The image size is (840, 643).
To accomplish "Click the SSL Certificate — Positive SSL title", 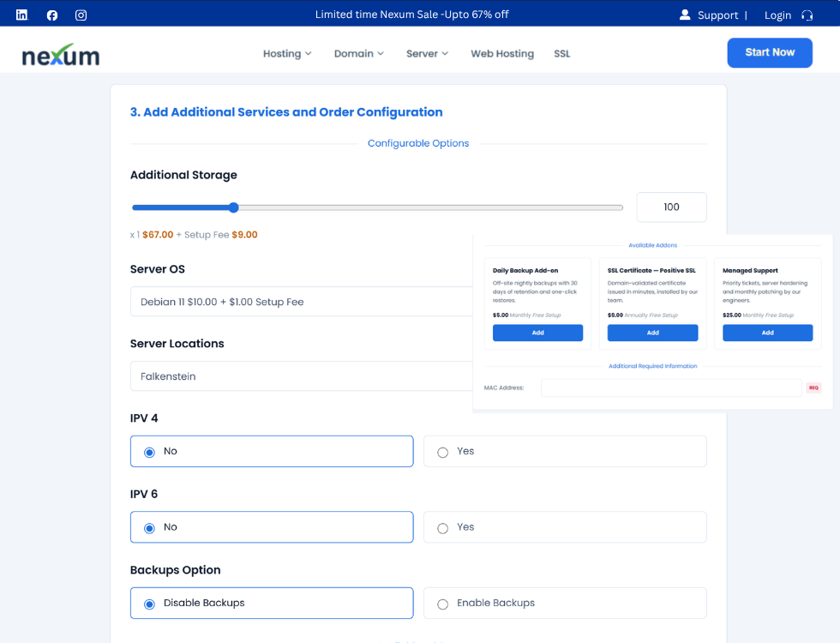I will [x=651, y=271].
